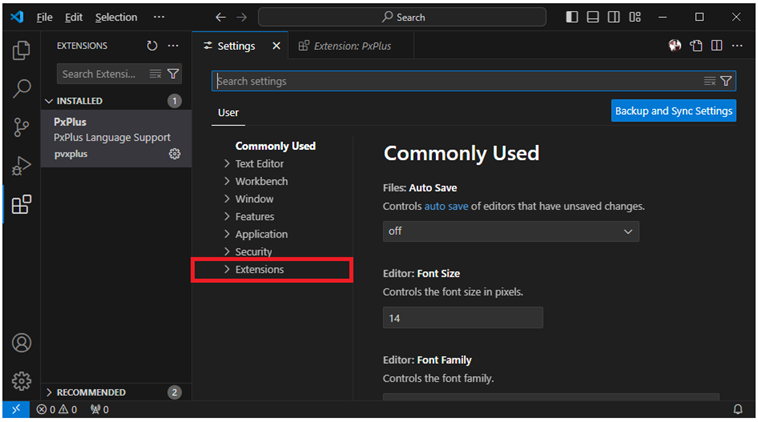Viewport: 758px width, 422px height.
Task: Open the Run and Debug view
Action: point(21,166)
